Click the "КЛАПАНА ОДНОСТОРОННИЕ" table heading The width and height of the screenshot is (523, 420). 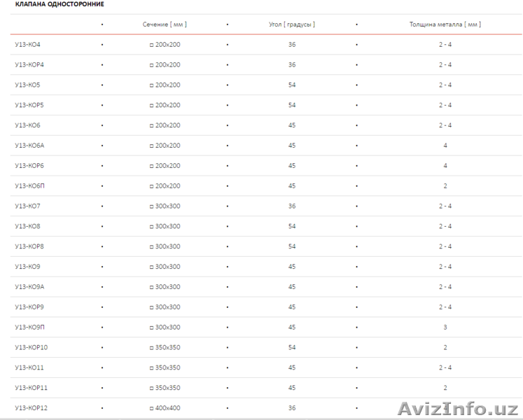click(x=60, y=4)
